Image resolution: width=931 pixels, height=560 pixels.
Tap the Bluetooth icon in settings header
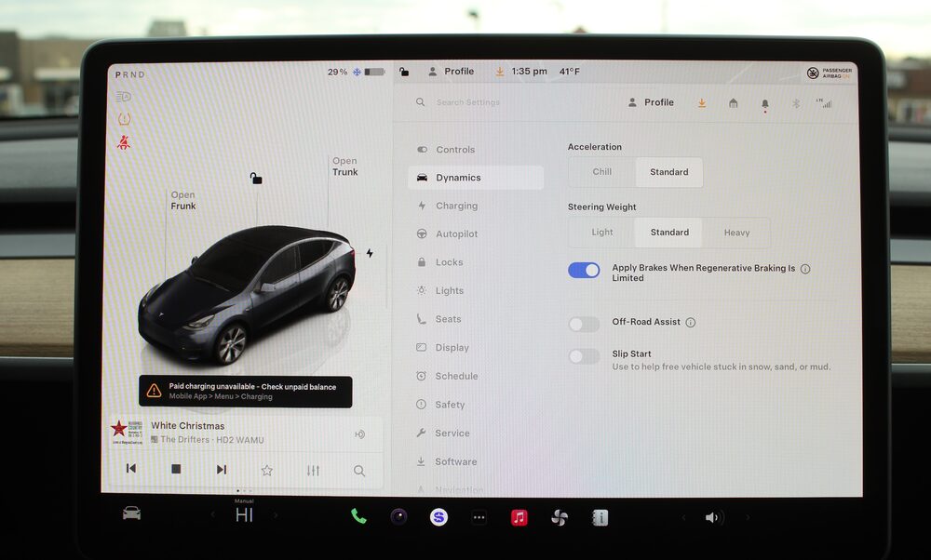click(796, 103)
